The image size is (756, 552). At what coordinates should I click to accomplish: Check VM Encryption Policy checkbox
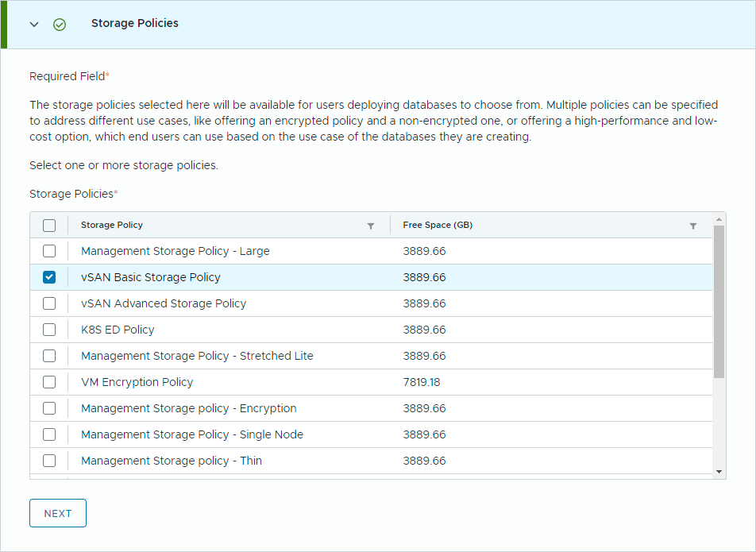pyautogui.click(x=49, y=382)
